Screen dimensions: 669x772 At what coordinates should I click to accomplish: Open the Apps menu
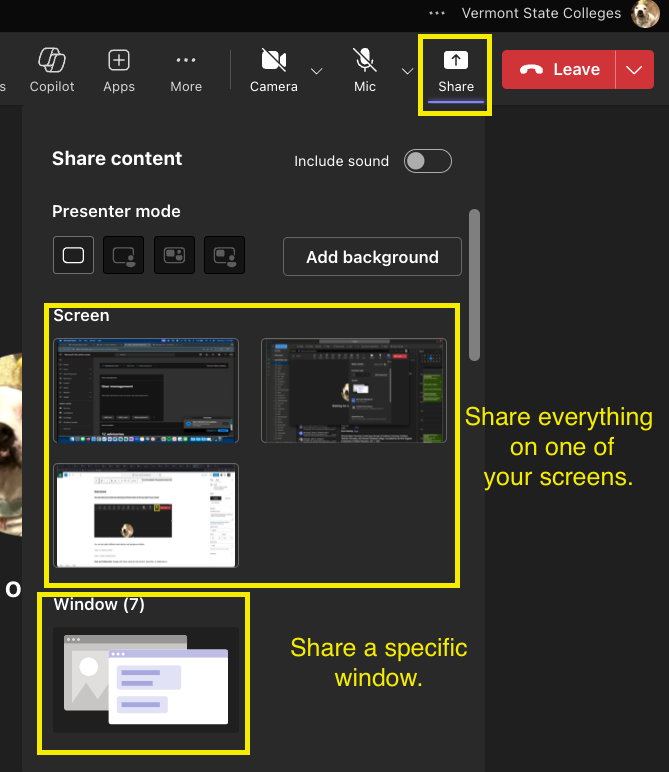pyautogui.click(x=119, y=69)
